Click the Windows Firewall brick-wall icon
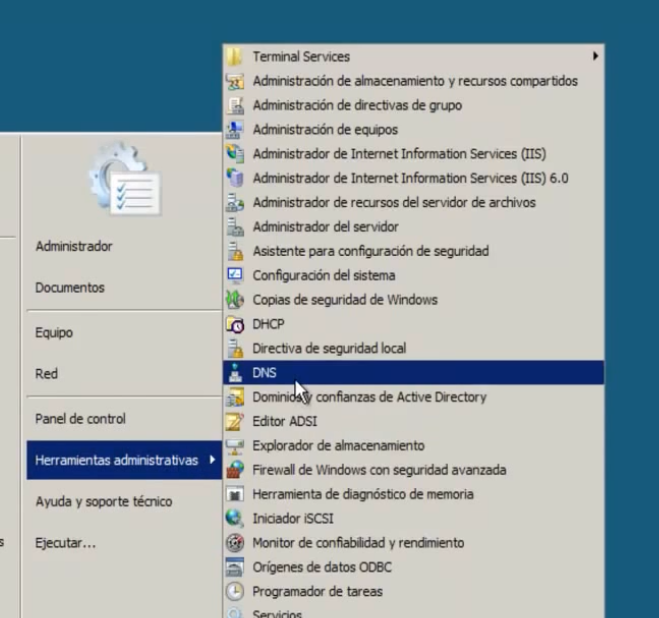 click(235, 470)
